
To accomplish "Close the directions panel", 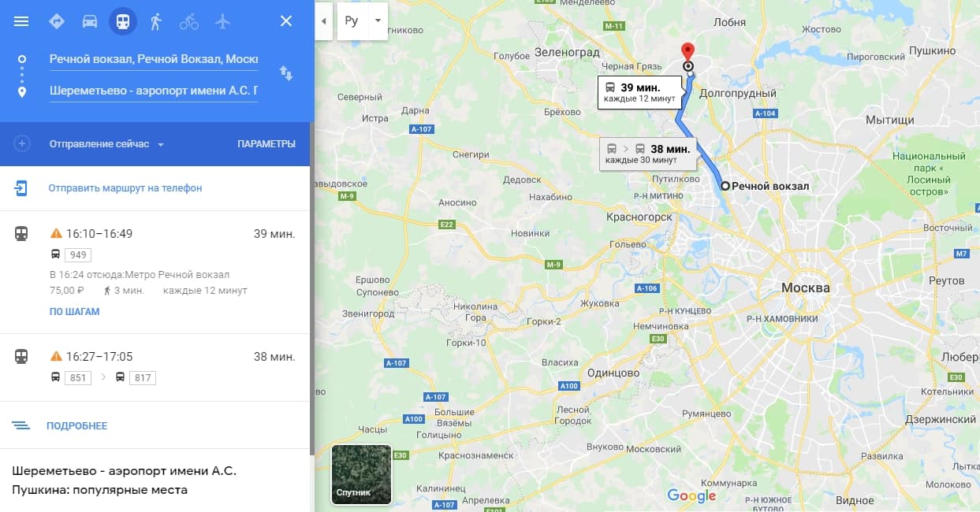I will click(286, 21).
